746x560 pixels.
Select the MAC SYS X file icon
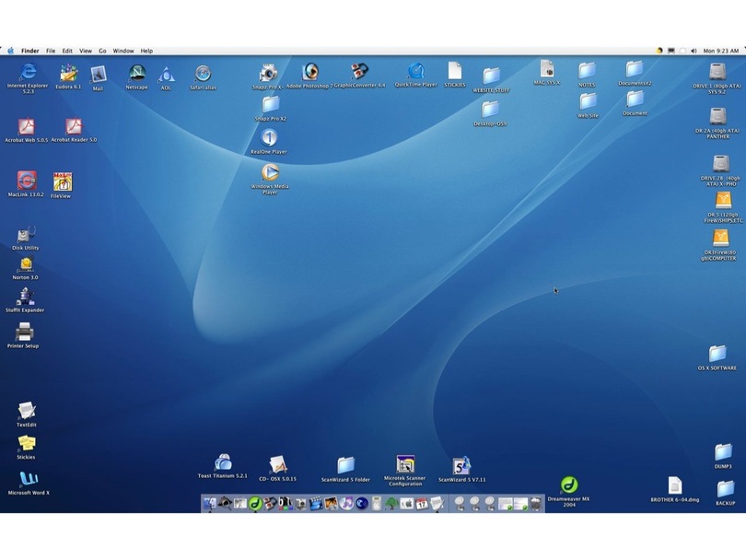click(x=547, y=68)
